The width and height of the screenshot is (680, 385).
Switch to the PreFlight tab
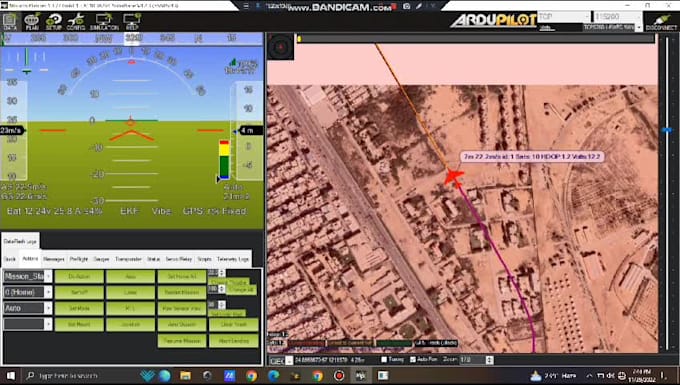(x=78, y=259)
